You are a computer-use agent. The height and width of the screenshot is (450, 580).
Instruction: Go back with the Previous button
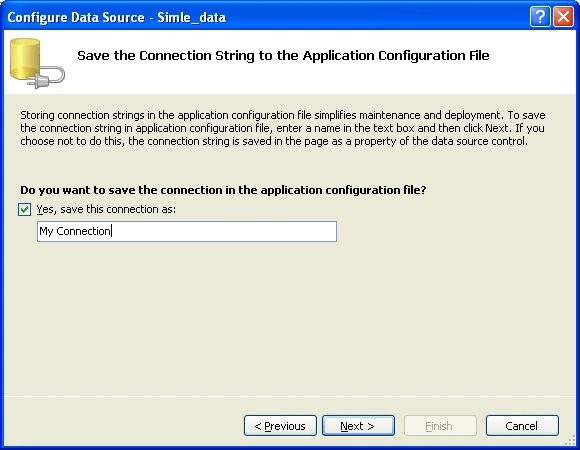click(x=280, y=426)
